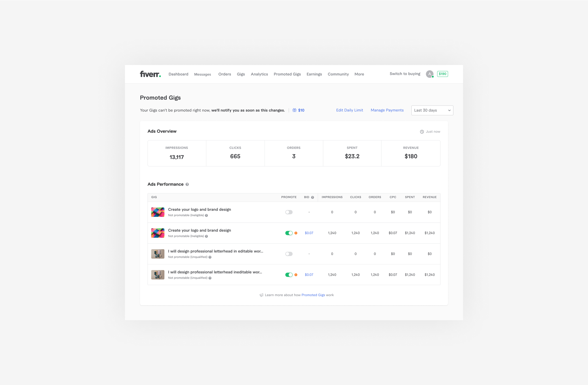Click the $0.07 bid in second row

[309, 233]
